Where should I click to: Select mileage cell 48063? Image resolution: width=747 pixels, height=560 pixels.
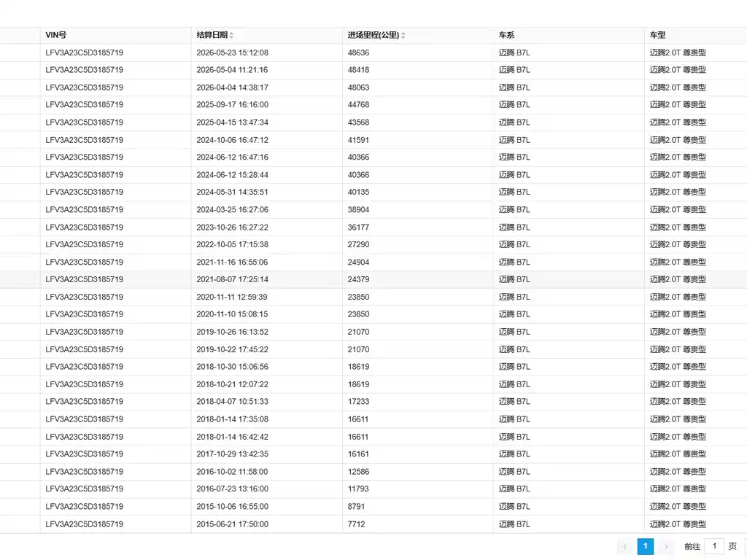[x=358, y=87]
